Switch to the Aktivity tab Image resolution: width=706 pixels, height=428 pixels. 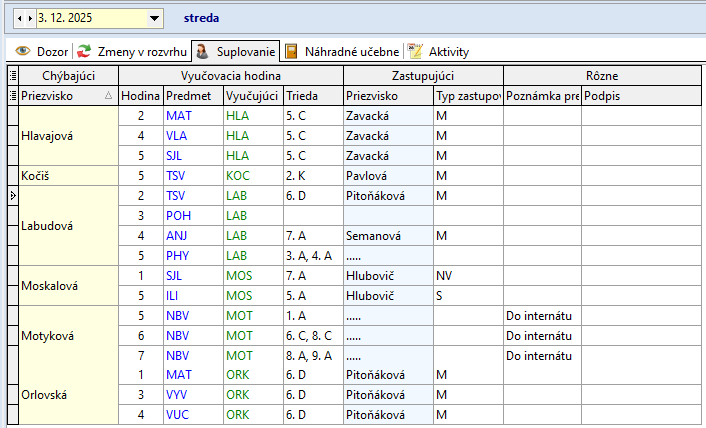click(438, 51)
